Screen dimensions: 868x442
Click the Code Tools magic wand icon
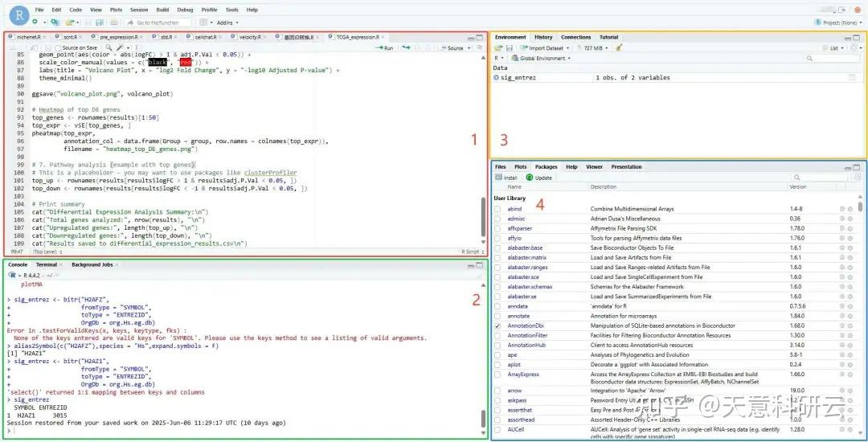[x=120, y=48]
